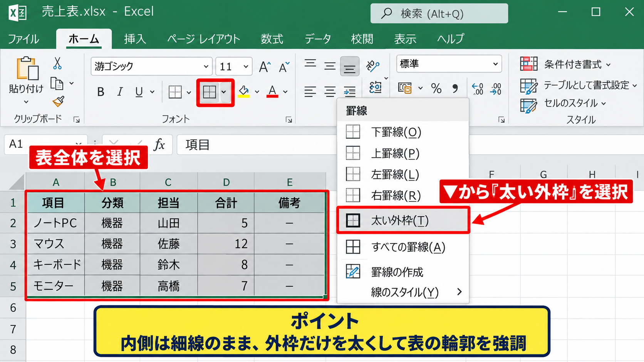644x362 pixels.
Task: Switch to the 数式 tab
Action: point(272,39)
